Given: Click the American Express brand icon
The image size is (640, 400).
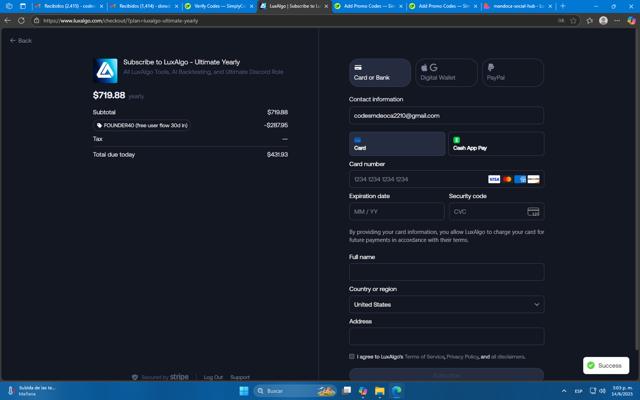Looking at the screenshot, I should click(x=520, y=179).
